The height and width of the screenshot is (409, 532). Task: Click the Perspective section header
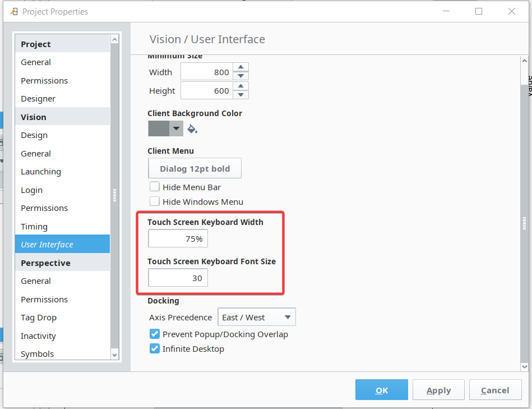tap(62, 263)
